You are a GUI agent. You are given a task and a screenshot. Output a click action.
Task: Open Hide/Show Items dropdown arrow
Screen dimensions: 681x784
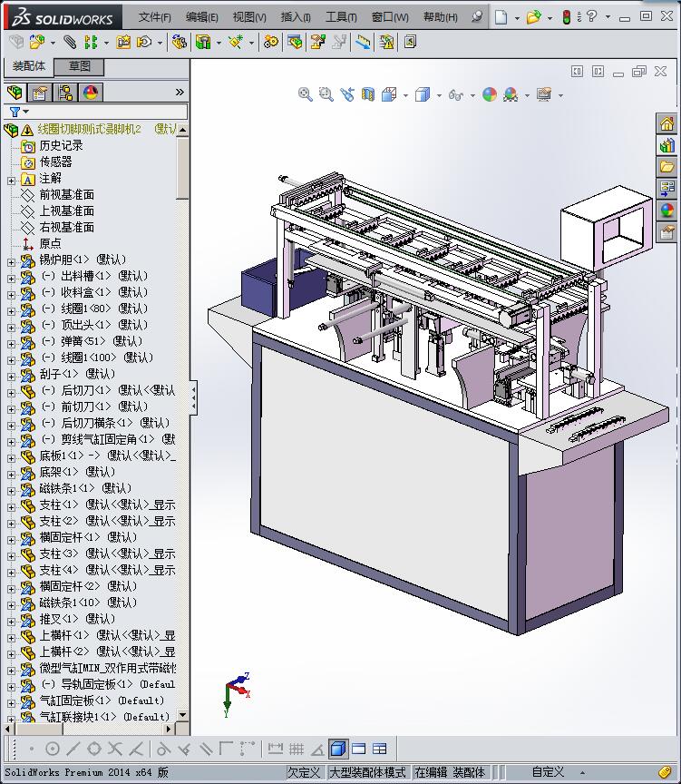coord(472,95)
